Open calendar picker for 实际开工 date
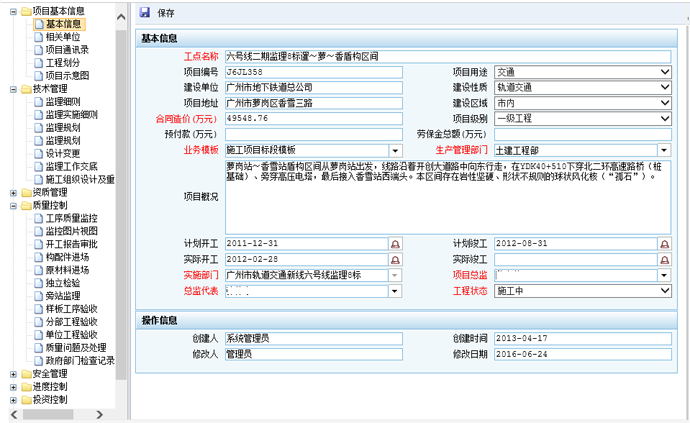This screenshot has width=690, height=423. point(395,259)
